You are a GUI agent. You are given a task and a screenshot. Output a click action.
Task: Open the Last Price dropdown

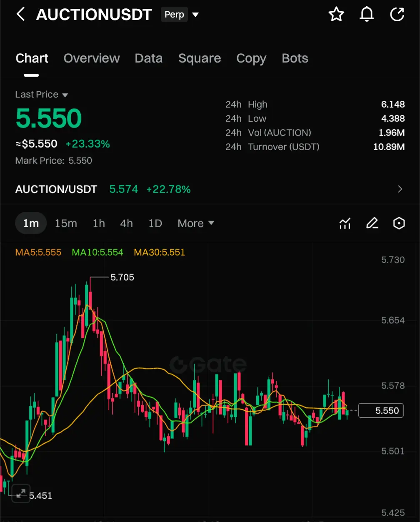tap(41, 95)
